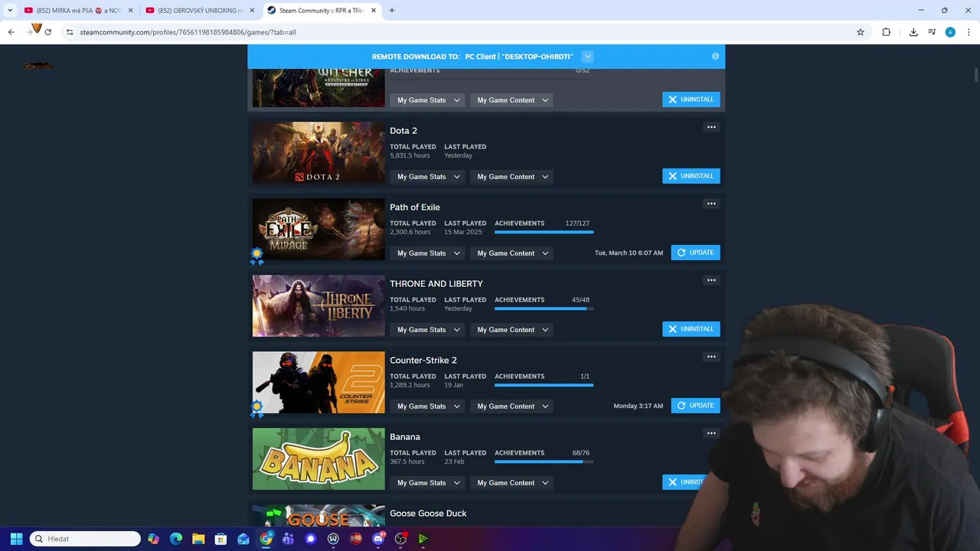Viewport: 980px width, 551px height.
Task: Open the Chrome extensions puzzle icon
Action: click(887, 32)
